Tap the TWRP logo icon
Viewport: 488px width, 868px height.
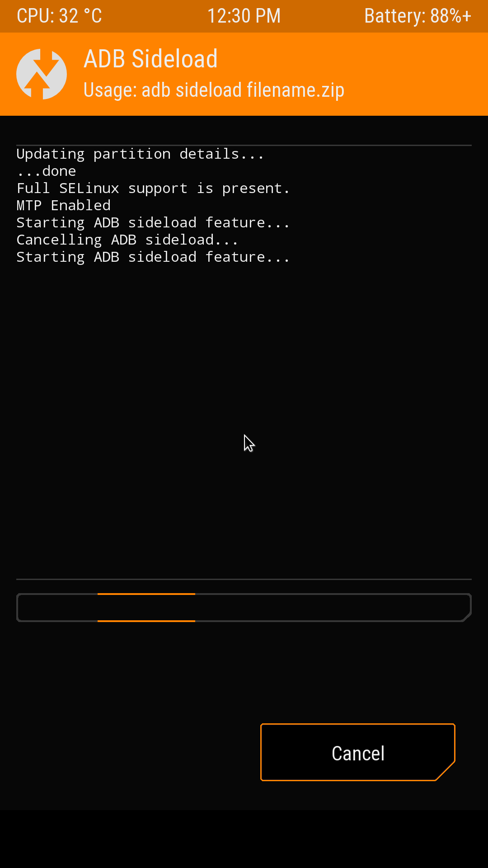pyautogui.click(x=42, y=74)
